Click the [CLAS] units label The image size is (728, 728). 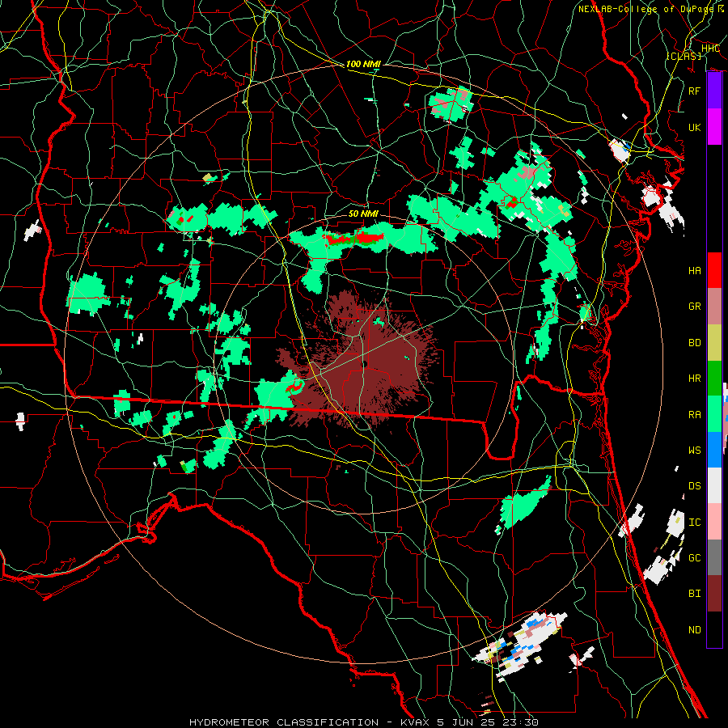pyautogui.click(x=684, y=56)
